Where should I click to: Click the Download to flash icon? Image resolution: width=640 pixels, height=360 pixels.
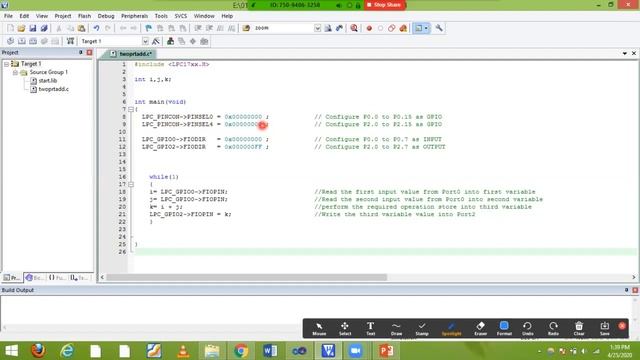[x=70, y=41]
